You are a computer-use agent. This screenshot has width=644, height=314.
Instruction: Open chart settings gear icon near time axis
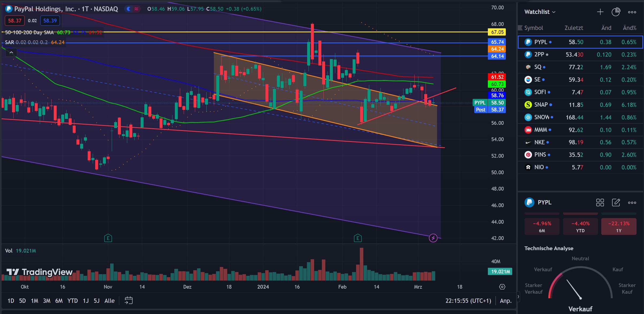tap(502, 287)
